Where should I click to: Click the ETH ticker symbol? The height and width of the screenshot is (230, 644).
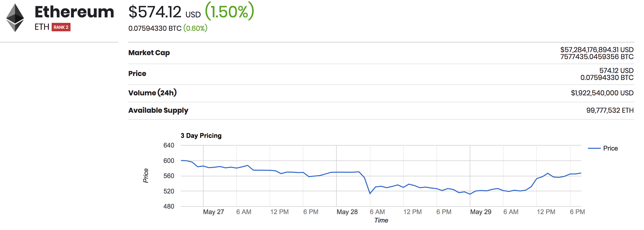[x=42, y=27]
